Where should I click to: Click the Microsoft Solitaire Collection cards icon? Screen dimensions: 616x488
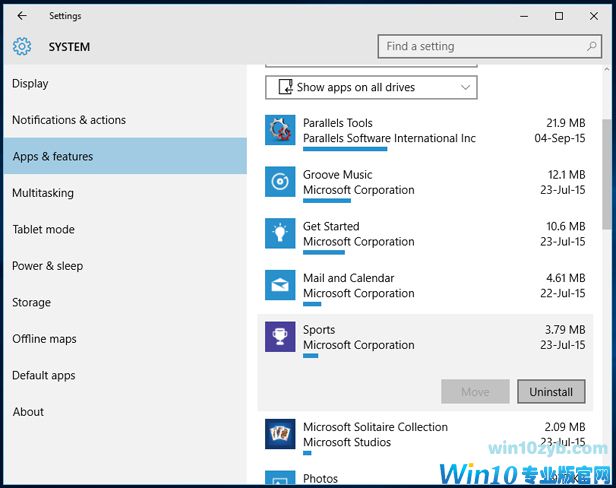pos(280,434)
